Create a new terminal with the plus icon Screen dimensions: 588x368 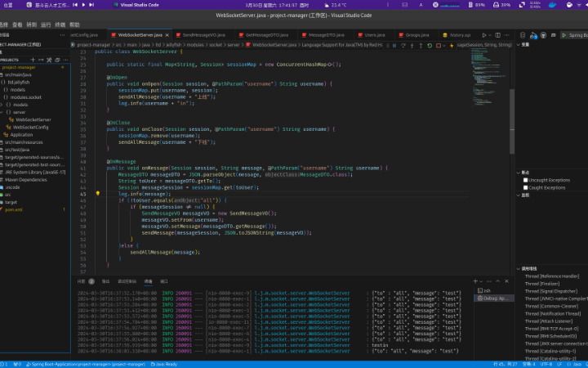pos(475,280)
